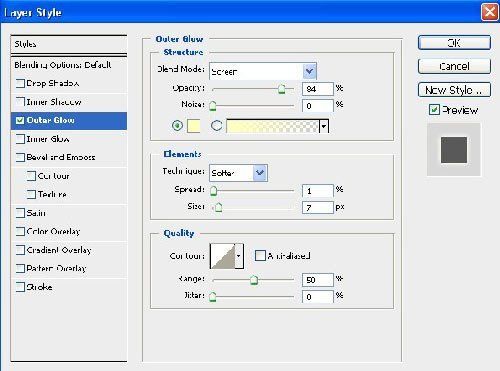Image resolution: width=500 pixels, height=371 pixels.
Task: Click the Size slider handle
Action: coord(218,207)
